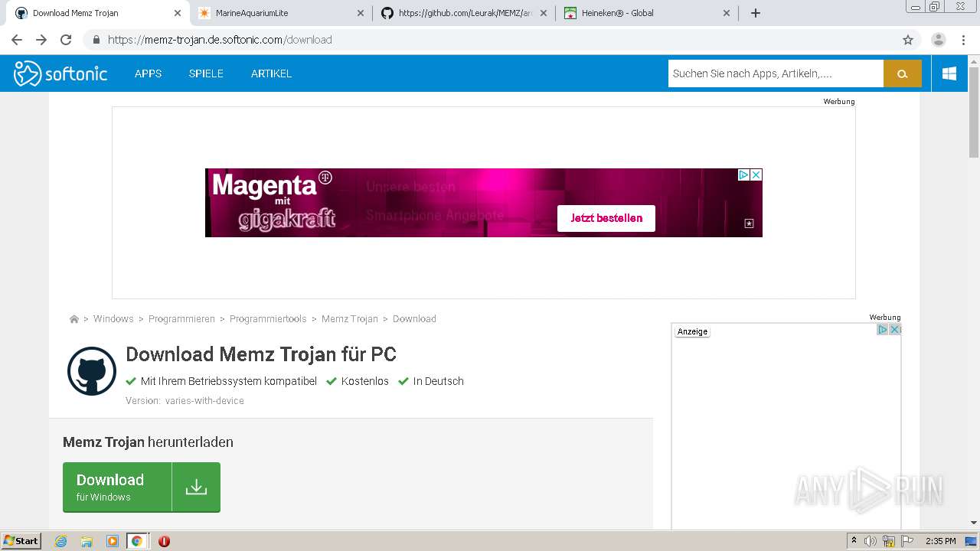Click Chrome icon in taskbar
Screen dimensions: 980x551
click(137, 541)
